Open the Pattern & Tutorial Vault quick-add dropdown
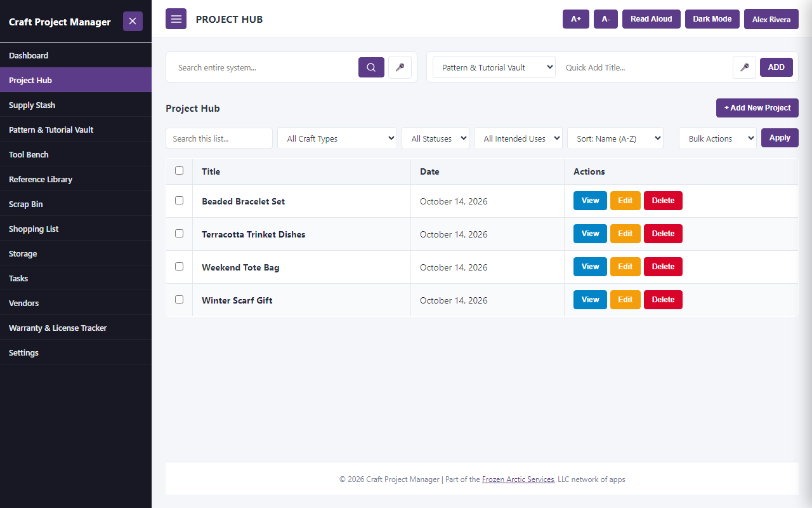The width and height of the screenshot is (812, 508). pyautogui.click(x=494, y=67)
